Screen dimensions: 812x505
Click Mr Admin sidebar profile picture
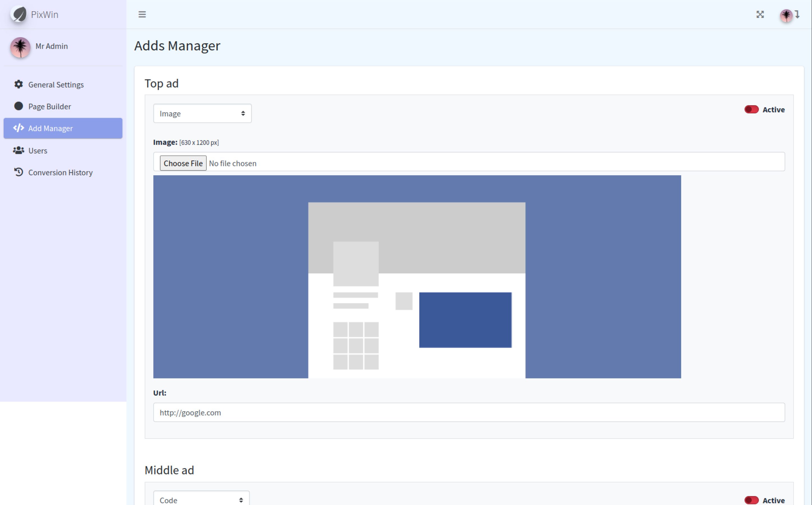click(20, 47)
